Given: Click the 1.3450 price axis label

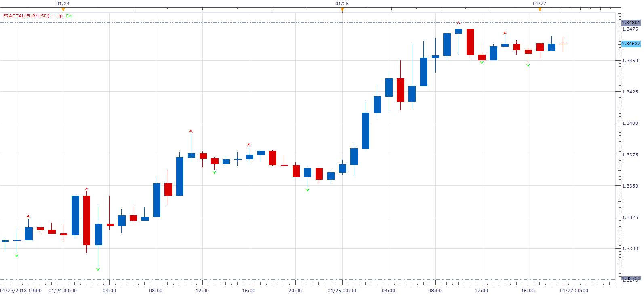Looking at the screenshot, I should coord(630,61).
